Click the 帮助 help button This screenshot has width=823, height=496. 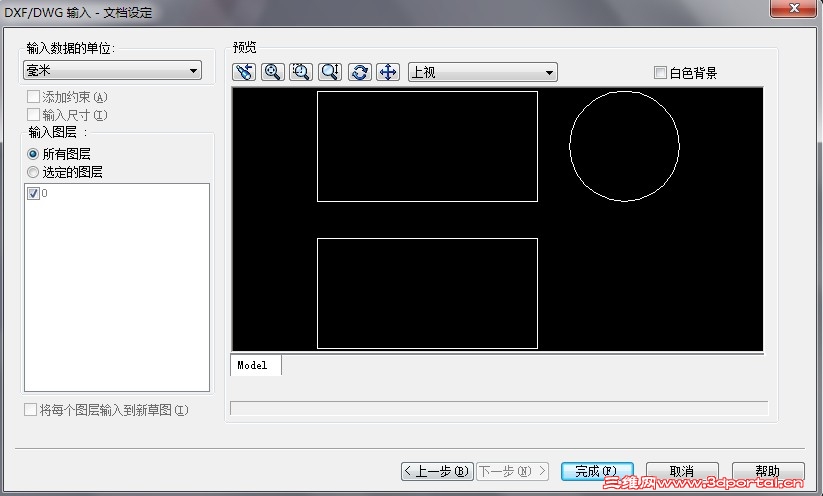coord(768,471)
